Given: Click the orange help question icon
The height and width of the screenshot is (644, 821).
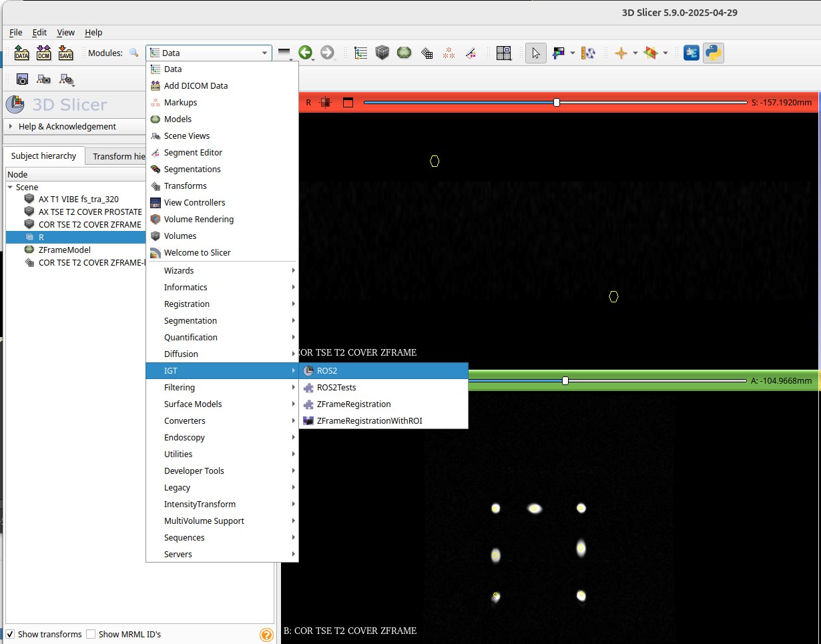Looking at the screenshot, I should tap(266, 635).
